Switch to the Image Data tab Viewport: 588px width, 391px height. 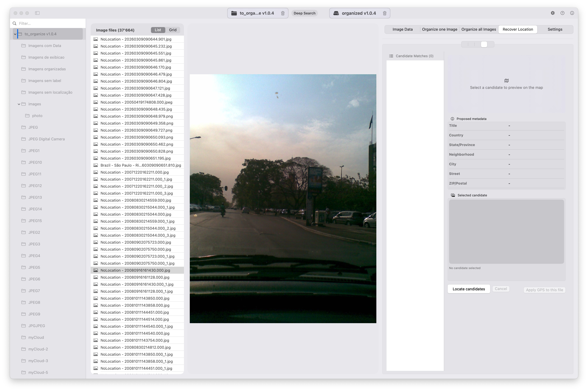(402, 29)
